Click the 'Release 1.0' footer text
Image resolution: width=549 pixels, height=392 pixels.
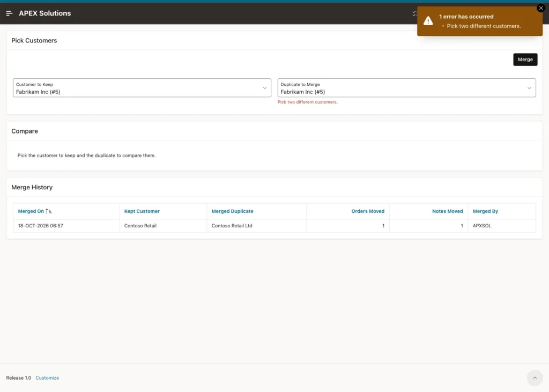(x=19, y=378)
